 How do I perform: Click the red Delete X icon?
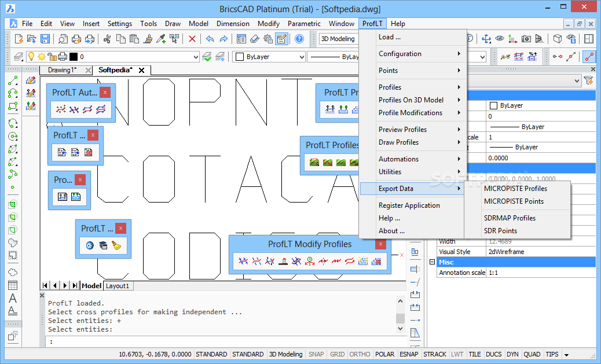[192, 39]
